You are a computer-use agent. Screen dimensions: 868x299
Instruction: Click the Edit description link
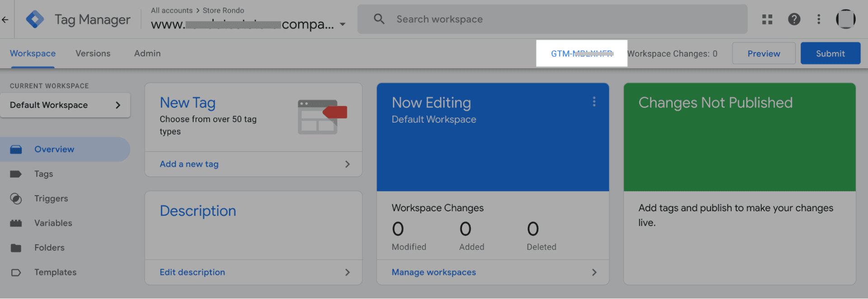point(192,272)
